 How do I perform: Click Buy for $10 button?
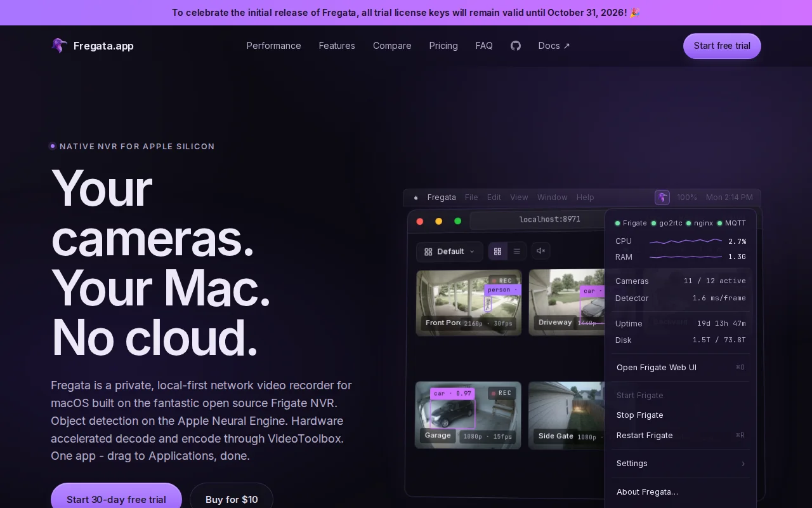point(232,499)
